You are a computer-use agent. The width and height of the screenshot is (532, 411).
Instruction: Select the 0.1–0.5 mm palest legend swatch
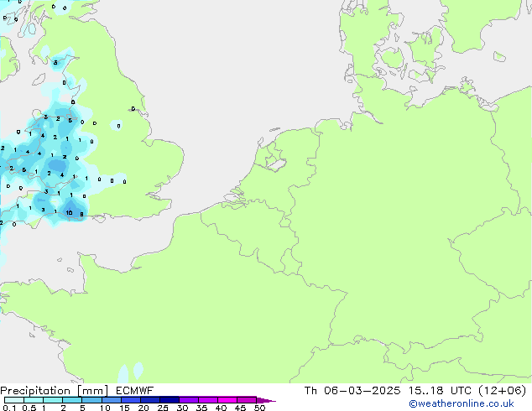pos(14,400)
